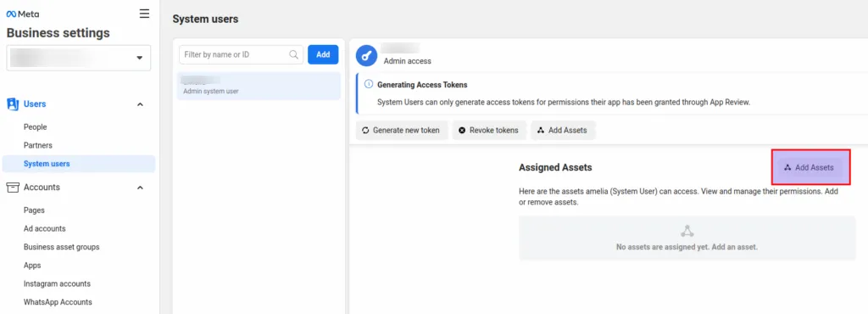Open Partners in the sidebar

[37, 145]
